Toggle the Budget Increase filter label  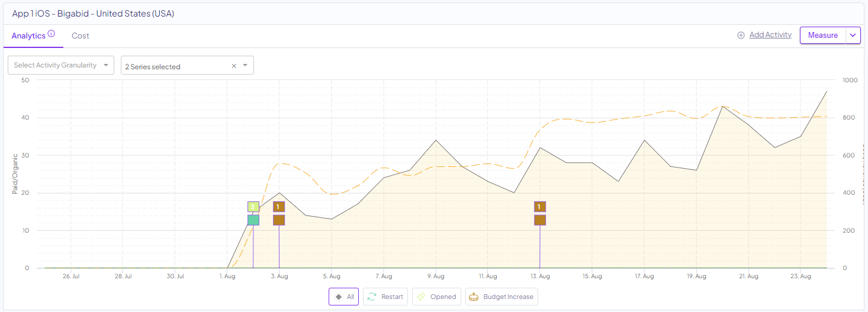click(508, 297)
